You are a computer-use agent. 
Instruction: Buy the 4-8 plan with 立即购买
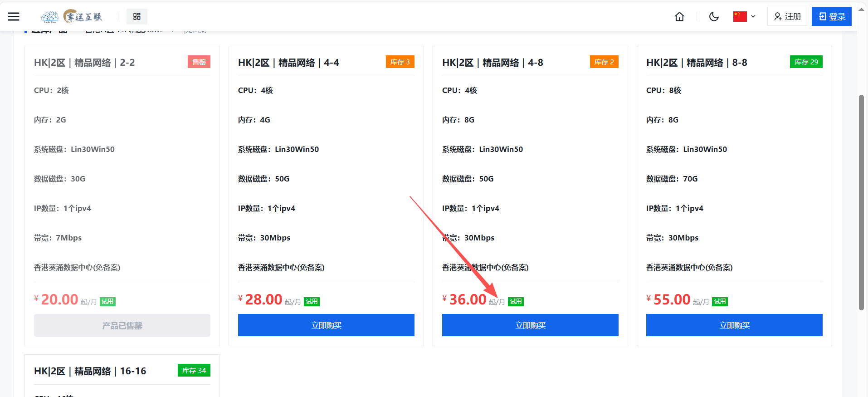[x=530, y=325]
